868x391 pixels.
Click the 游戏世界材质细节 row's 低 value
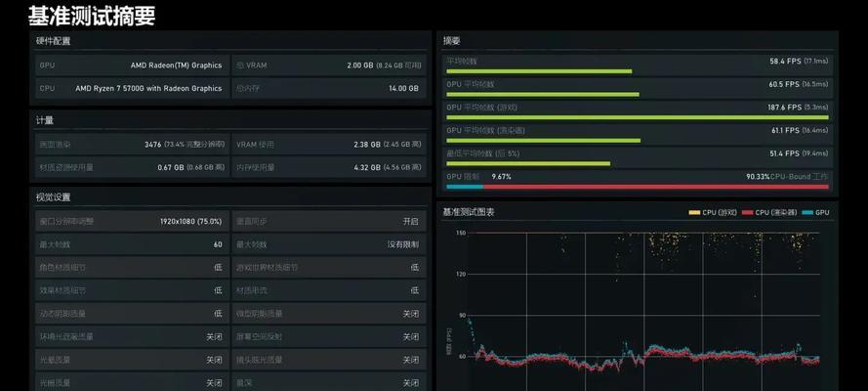(415, 268)
